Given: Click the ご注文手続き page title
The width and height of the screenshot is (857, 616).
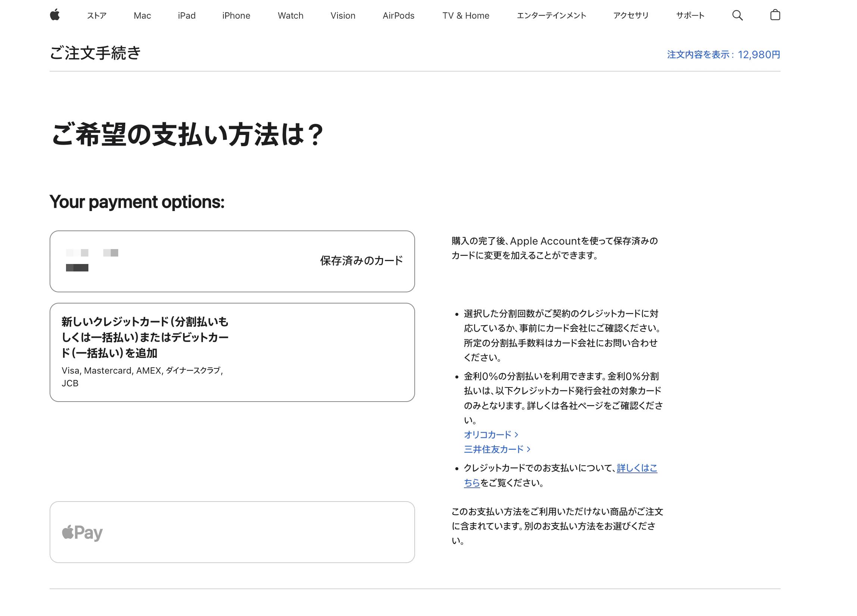Looking at the screenshot, I should (x=95, y=53).
